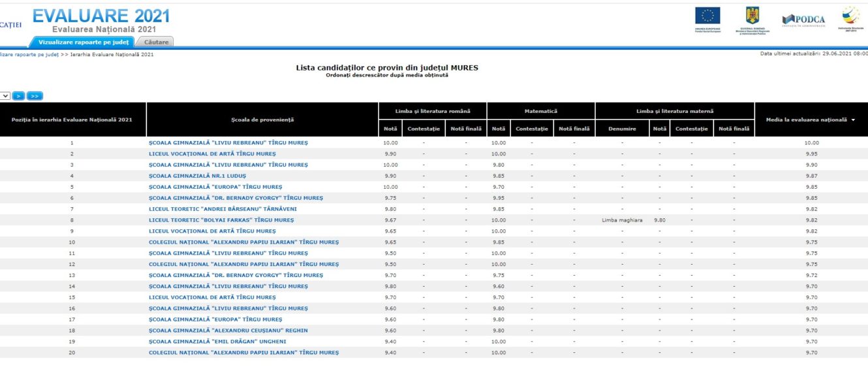
Task: Open Liceul Vocațional de Artă link at rank 2
Action: (x=212, y=154)
